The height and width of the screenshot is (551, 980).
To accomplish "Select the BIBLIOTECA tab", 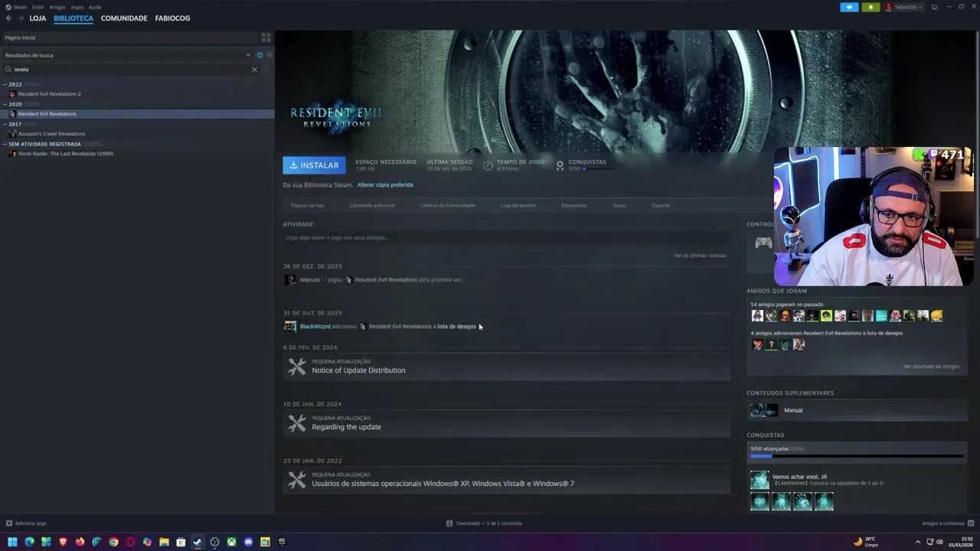I will coord(73,18).
